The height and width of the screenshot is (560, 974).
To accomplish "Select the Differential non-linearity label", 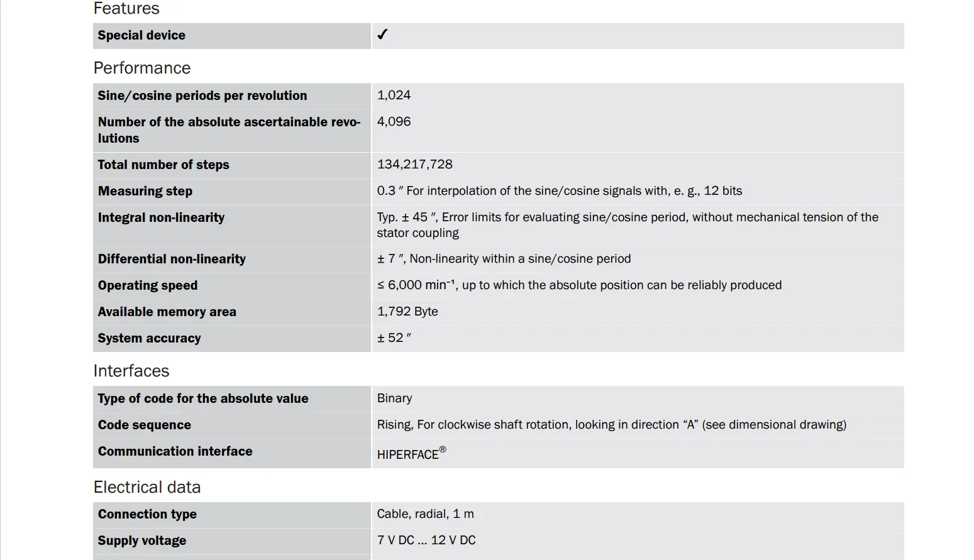I will [172, 259].
